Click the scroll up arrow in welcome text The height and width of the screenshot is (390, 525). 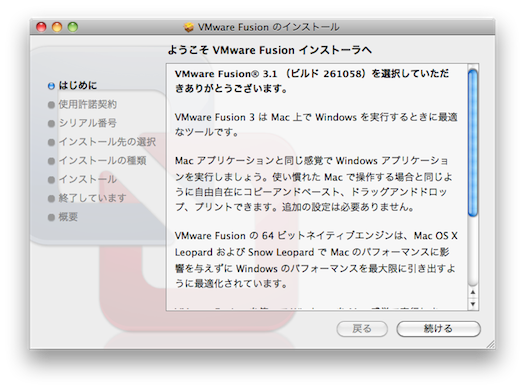[x=473, y=293]
